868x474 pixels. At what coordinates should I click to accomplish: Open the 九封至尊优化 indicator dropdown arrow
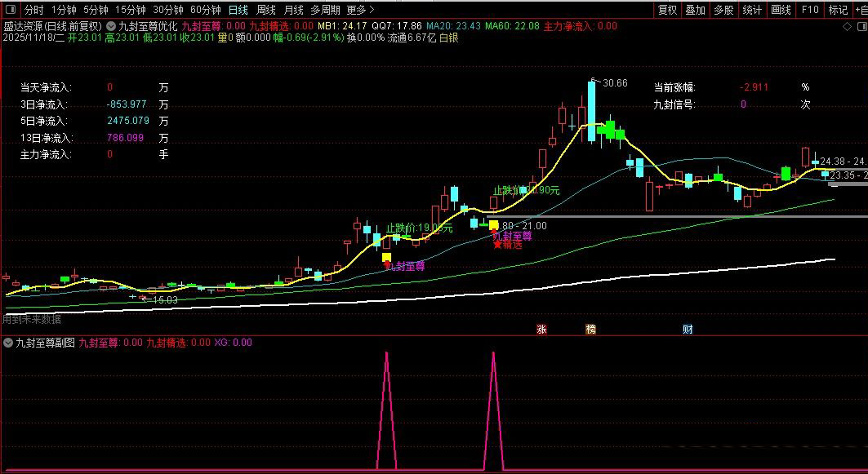tap(110, 26)
